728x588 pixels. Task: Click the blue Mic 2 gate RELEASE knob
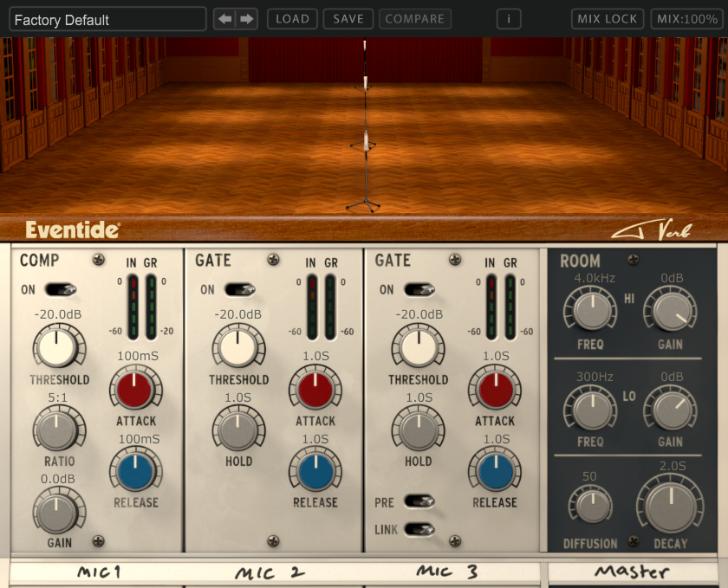(315, 470)
